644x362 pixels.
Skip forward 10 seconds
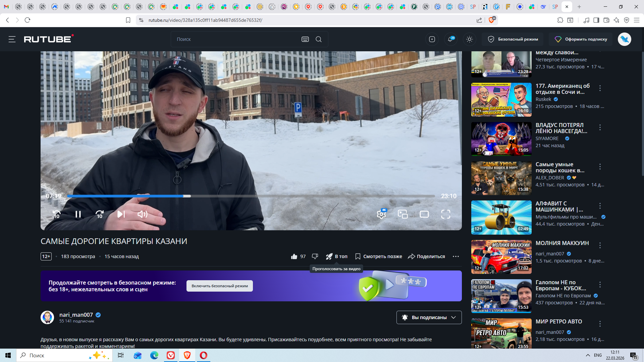point(100,214)
